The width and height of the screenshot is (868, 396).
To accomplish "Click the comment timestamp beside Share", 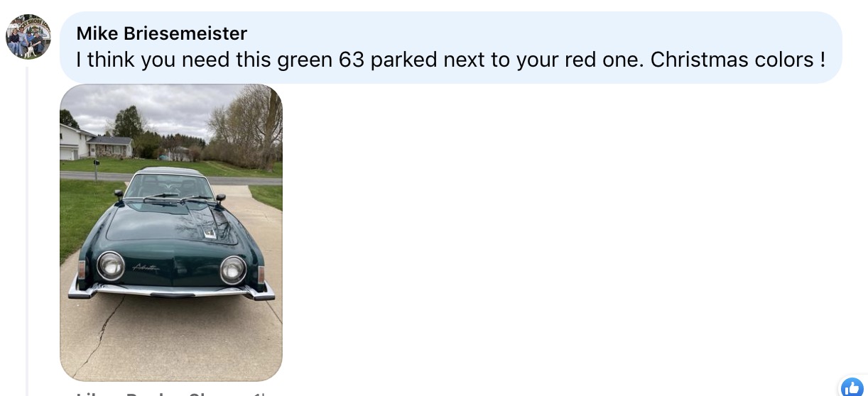I will [259, 394].
